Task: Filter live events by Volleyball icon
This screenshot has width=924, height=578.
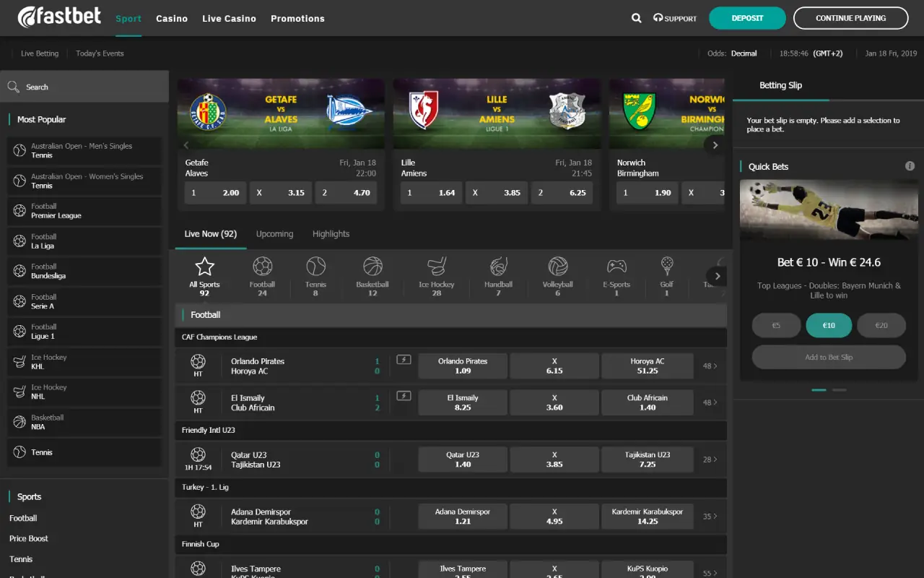Action: pos(557,267)
